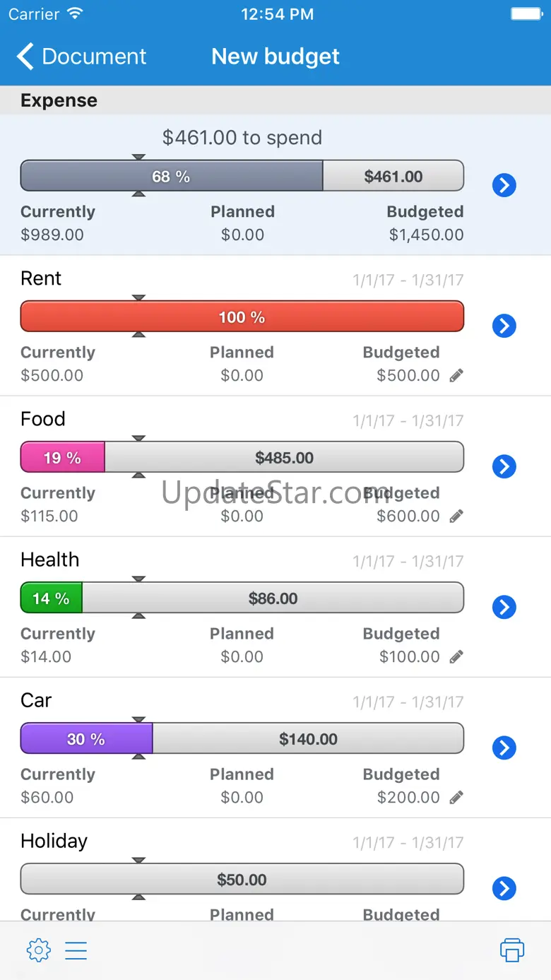551x980 pixels.
Task: Edit the Food budgeted amount pencil
Action: (457, 516)
